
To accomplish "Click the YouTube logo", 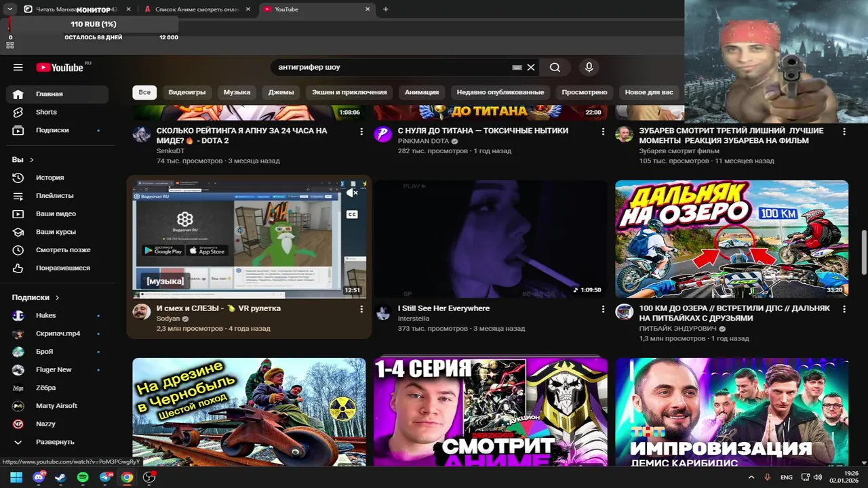I will click(61, 67).
